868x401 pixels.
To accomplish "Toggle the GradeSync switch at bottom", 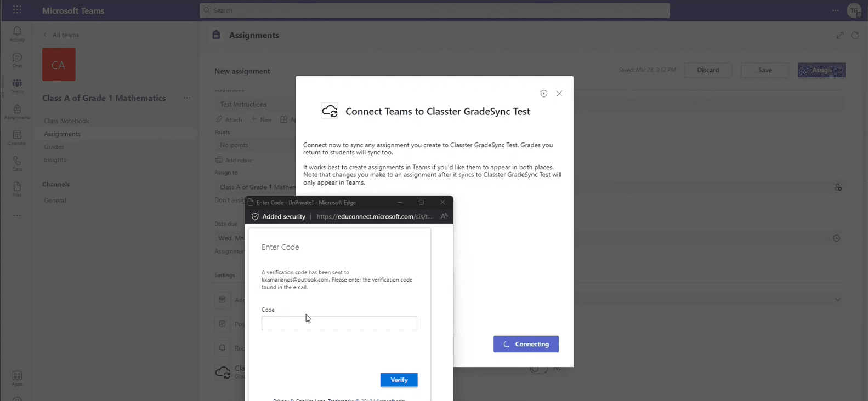I will [x=539, y=369].
